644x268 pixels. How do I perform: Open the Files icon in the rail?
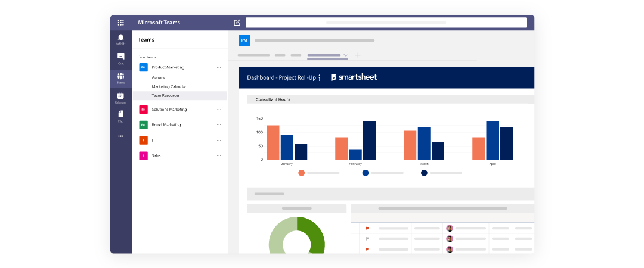[120, 116]
